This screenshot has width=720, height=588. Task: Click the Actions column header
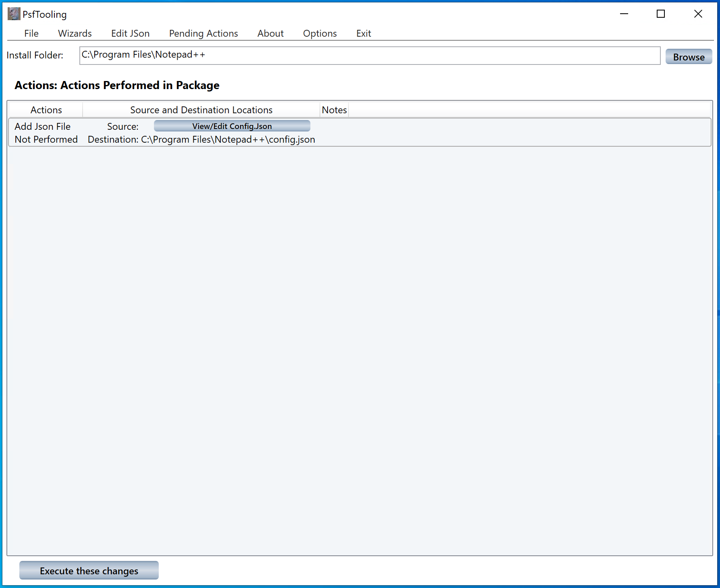click(46, 110)
